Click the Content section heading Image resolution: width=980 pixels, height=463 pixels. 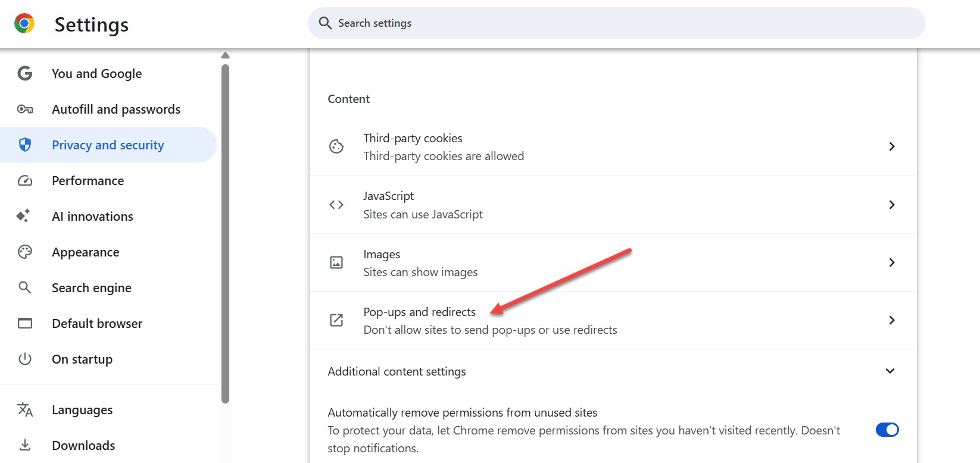point(348,99)
